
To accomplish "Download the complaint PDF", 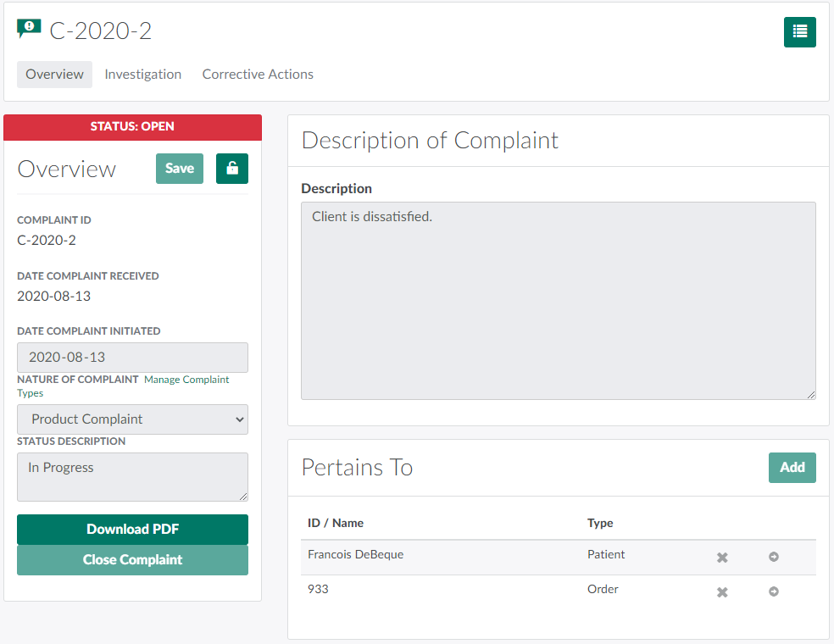I will 132,530.
